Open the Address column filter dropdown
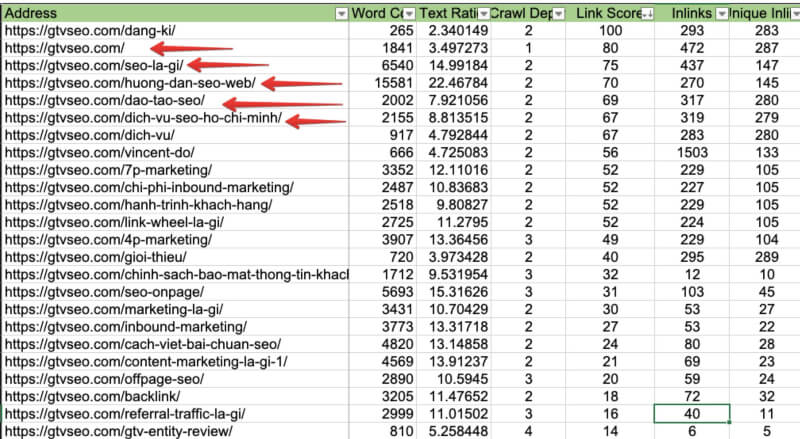Screen dimensions: 800x439 [341, 13]
